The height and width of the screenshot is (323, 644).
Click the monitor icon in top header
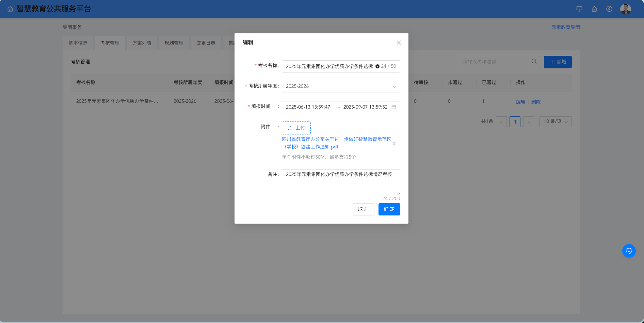coord(579,9)
